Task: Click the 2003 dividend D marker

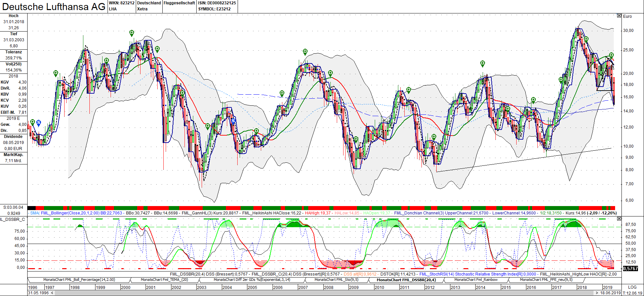Action: coord(208,127)
